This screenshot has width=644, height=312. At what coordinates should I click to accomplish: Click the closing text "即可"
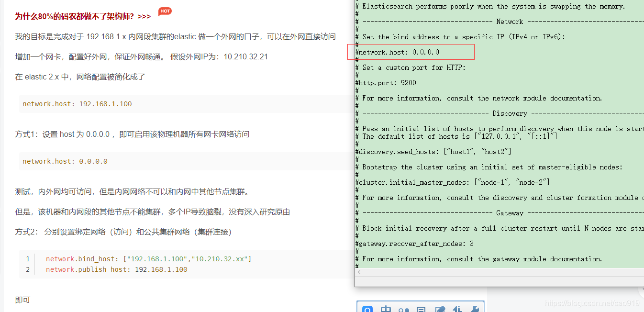pyautogui.click(x=22, y=300)
